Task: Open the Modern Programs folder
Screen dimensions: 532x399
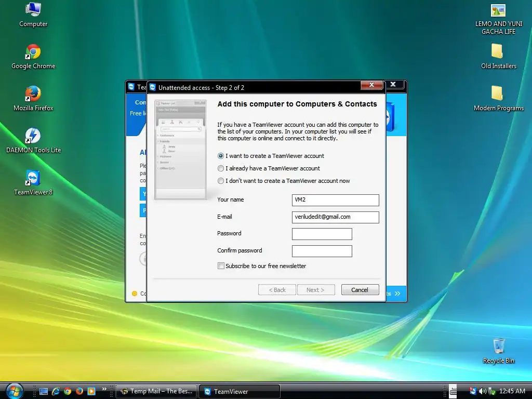Action: pos(498,99)
